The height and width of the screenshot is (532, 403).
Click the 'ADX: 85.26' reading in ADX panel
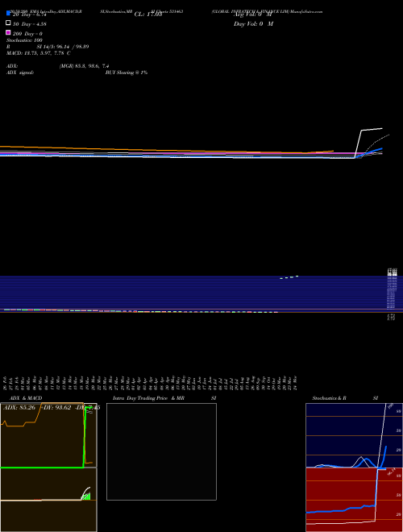click(x=19, y=408)
